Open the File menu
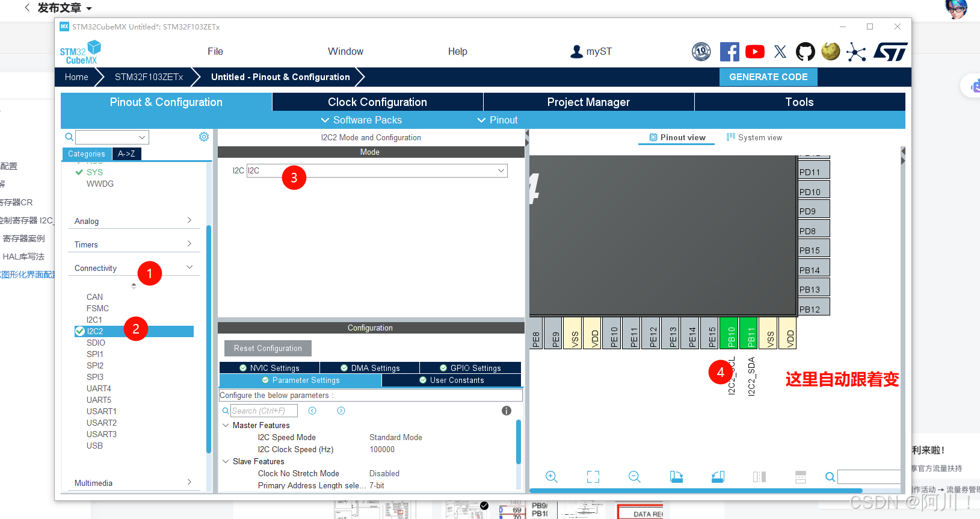This screenshot has height=519, width=980. click(x=215, y=52)
